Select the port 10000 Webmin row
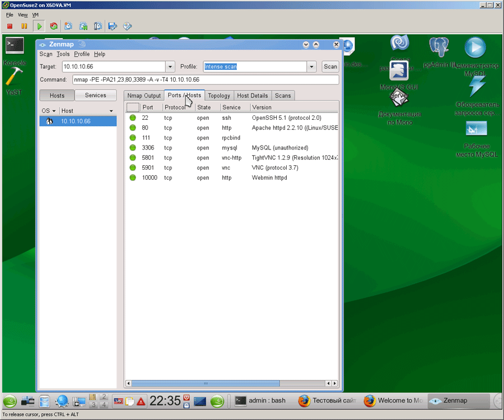Image resolution: width=504 pixels, height=420 pixels. click(x=231, y=178)
